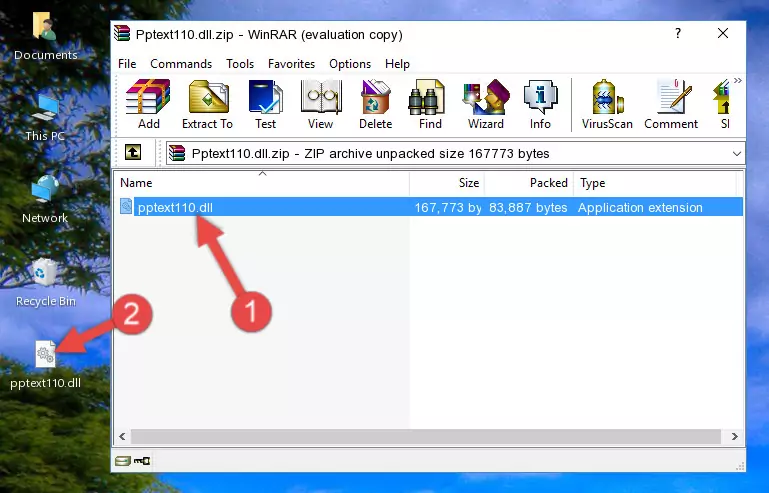The image size is (769, 493).
Task: Select the Network desktop icon
Action: pos(45,199)
